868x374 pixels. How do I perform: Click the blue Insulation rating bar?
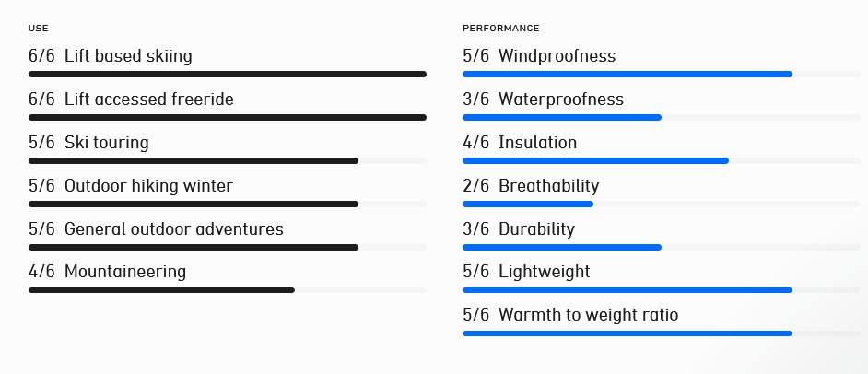pyautogui.click(x=595, y=160)
